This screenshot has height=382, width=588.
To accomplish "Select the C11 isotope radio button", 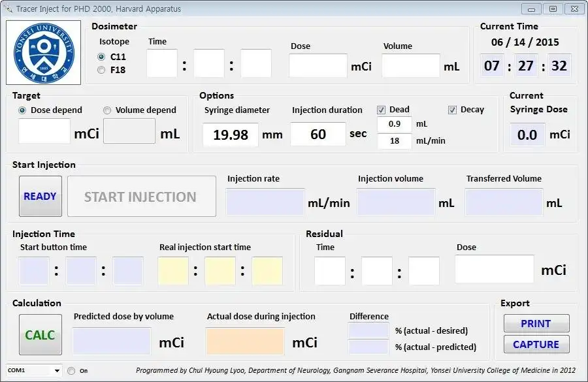I will pyautogui.click(x=101, y=57).
